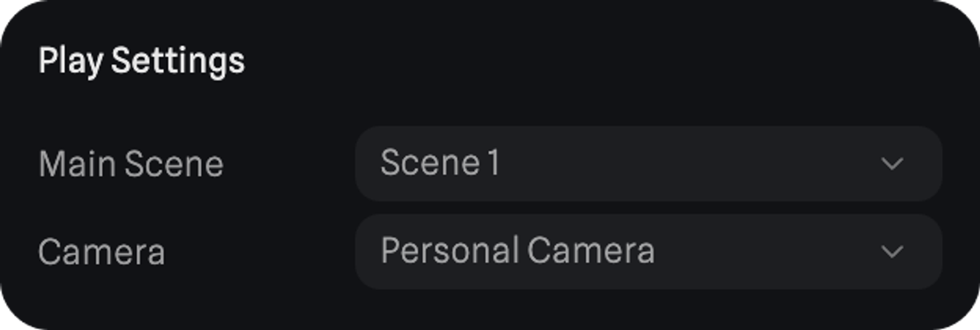980x330 pixels.
Task: Expand the Scene 1 combo box
Action: click(648, 163)
